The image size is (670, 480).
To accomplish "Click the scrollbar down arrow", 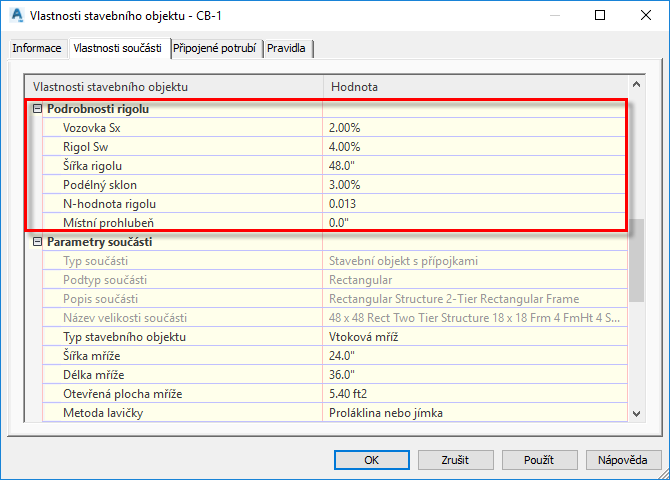I will 636,413.
